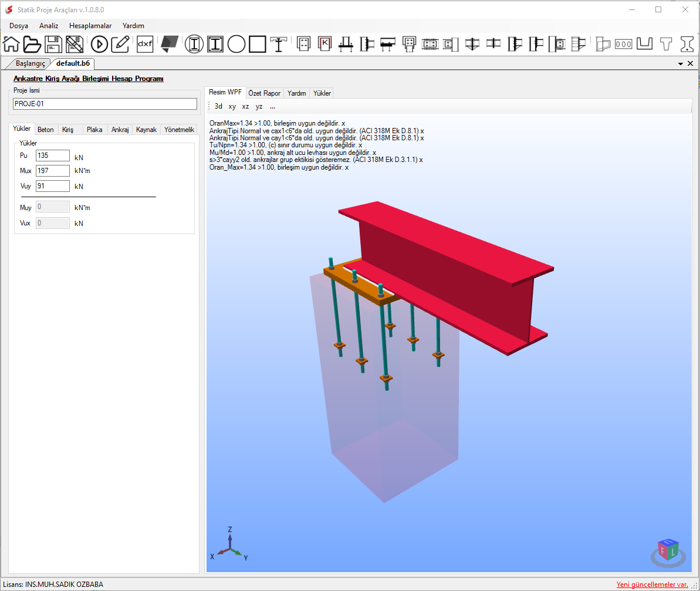Select the hollow-core slab icon with three holes
The height and width of the screenshot is (591, 700).
(x=623, y=44)
